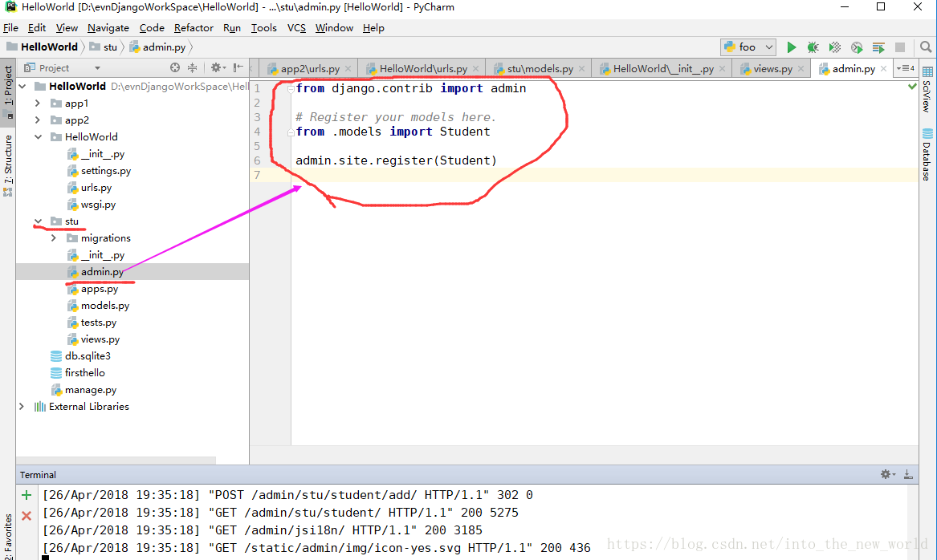Select wsgi.py in project tree
This screenshot has width=937, height=560.
98,204
